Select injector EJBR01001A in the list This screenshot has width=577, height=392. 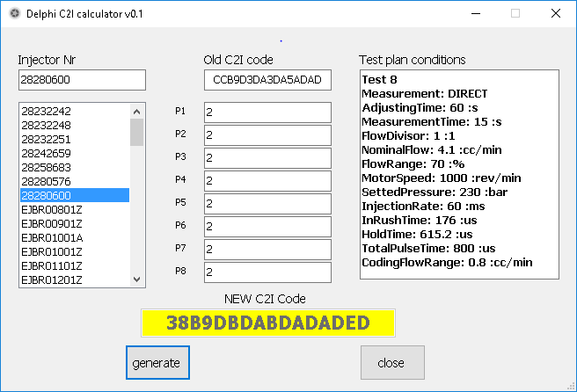click(75, 237)
